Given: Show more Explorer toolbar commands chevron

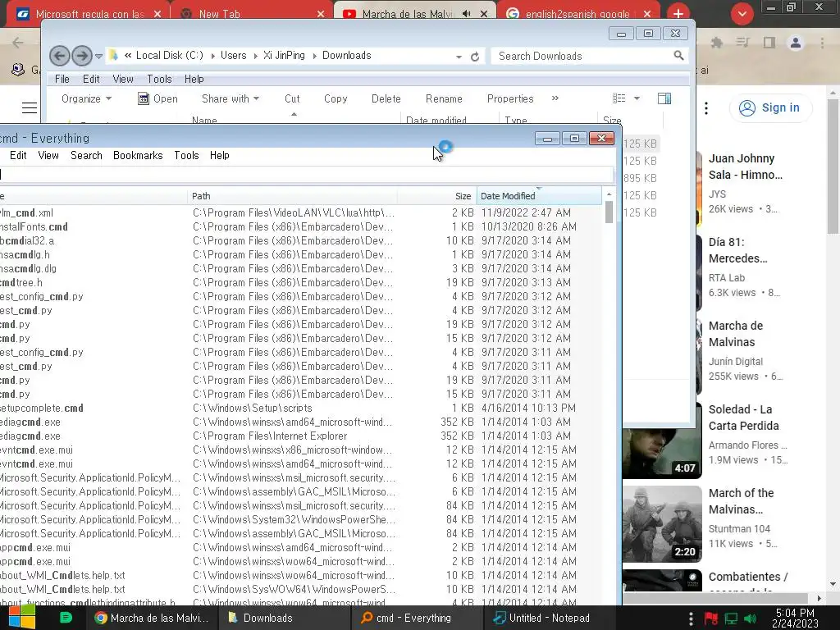Looking at the screenshot, I should click(x=555, y=98).
